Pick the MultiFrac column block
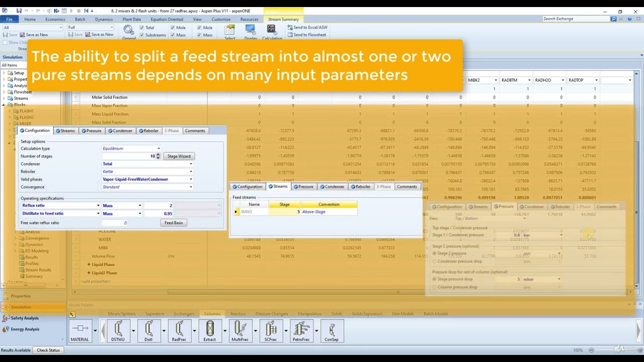The image size is (644, 362). tap(240, 331)
